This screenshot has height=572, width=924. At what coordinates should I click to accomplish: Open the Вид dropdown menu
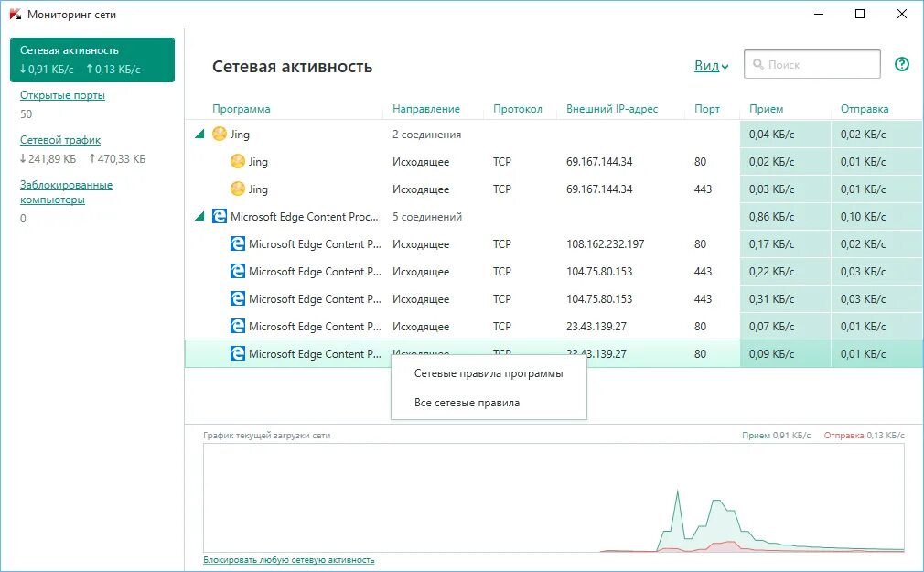pyautogui.click(x=711, y=66)
